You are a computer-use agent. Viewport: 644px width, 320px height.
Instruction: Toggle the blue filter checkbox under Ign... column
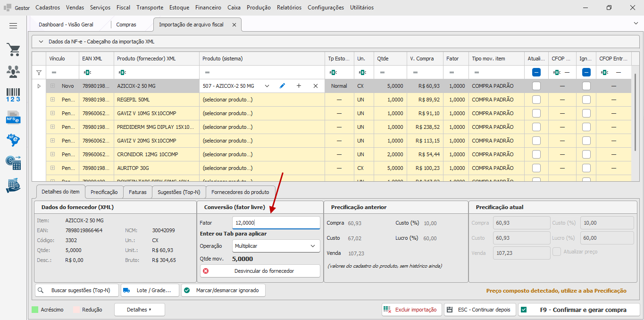coord(586,73)
